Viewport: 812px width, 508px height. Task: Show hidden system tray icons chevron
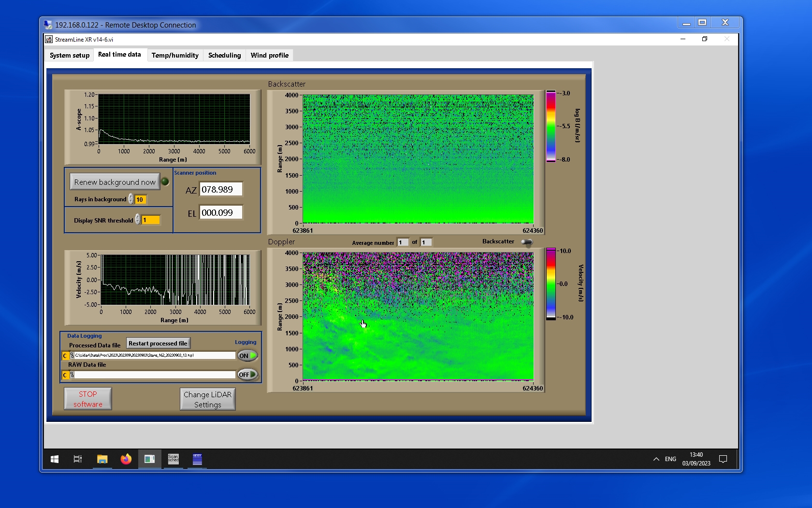(656, 459)
